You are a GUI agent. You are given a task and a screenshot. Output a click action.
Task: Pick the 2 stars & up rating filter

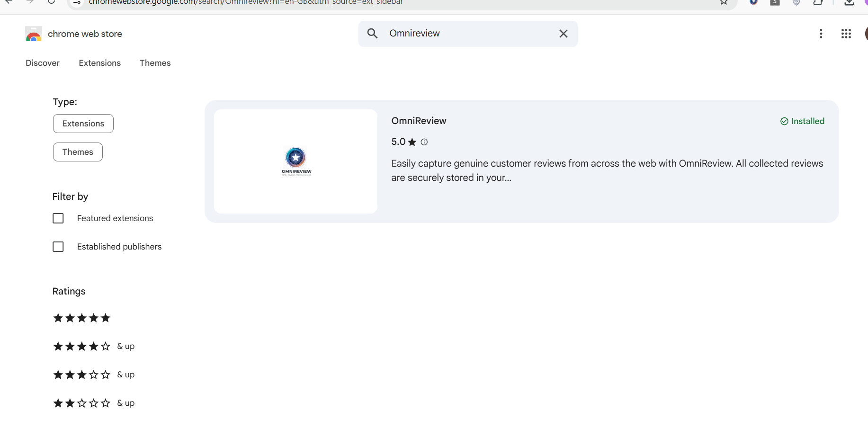tap(93, 403)
